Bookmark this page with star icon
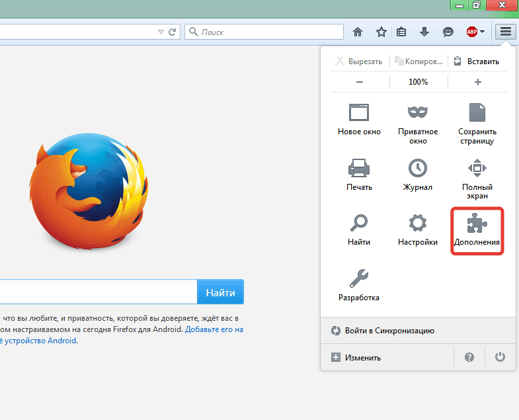The image size is (519, 420). [x=381, y=32]
